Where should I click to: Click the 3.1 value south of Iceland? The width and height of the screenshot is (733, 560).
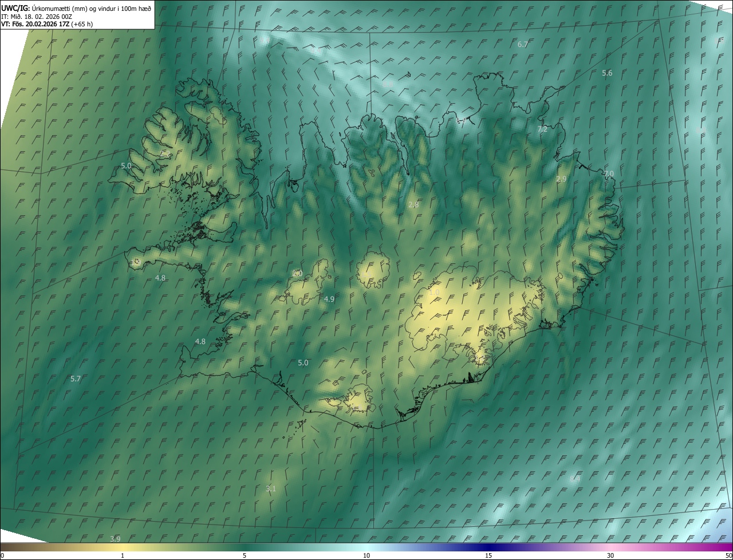click(271, 489)
